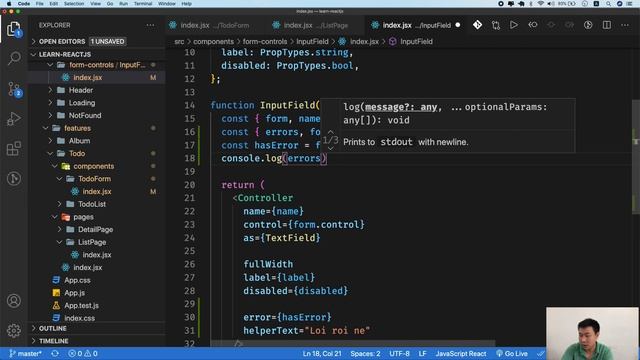This screenshot has width=640, height=360.
Task: Show previous signature in parameter hint
Action: pos(331,132)
